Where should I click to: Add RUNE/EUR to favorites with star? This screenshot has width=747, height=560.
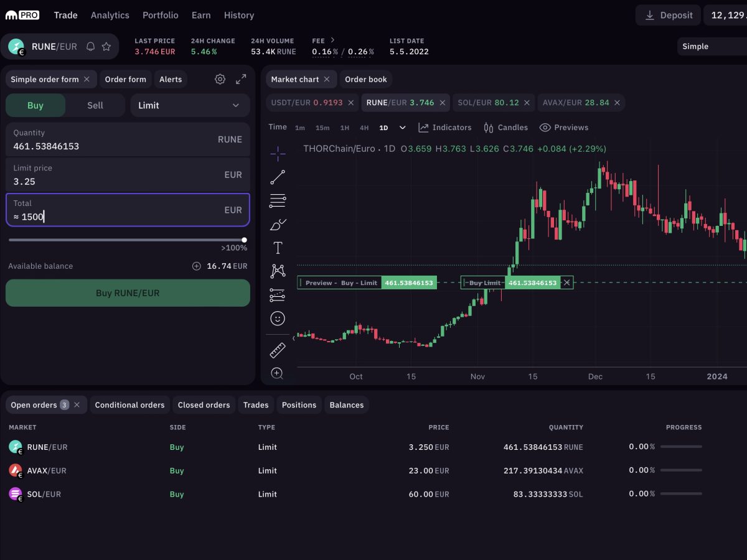(106, 47)
